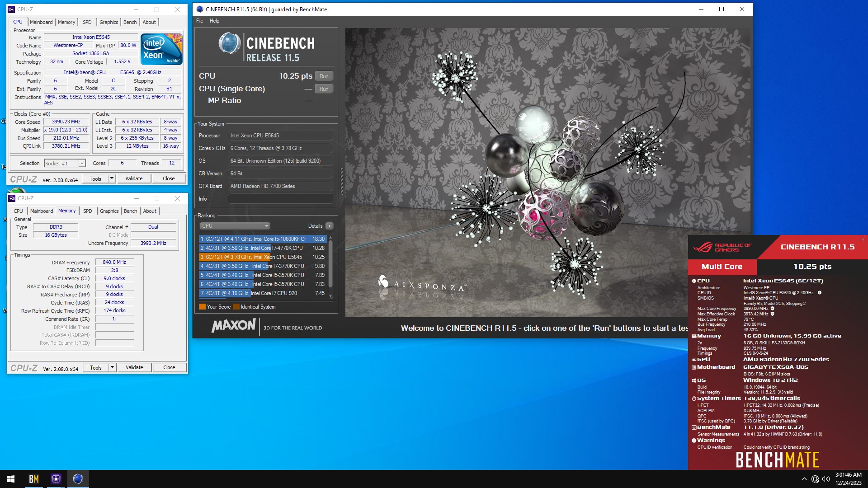This screenshot has width=868, height=488.
Task: Click the Info input field in Your System
Action: point(281,199)
